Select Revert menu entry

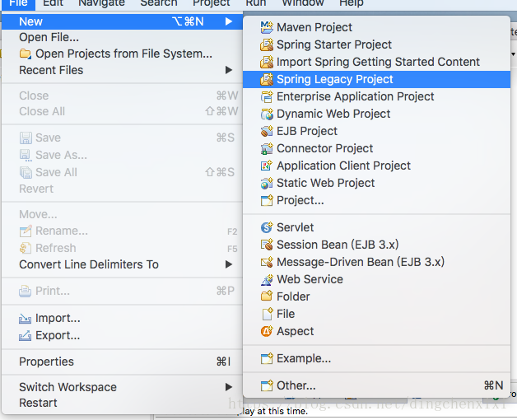(x=122, y=189)
